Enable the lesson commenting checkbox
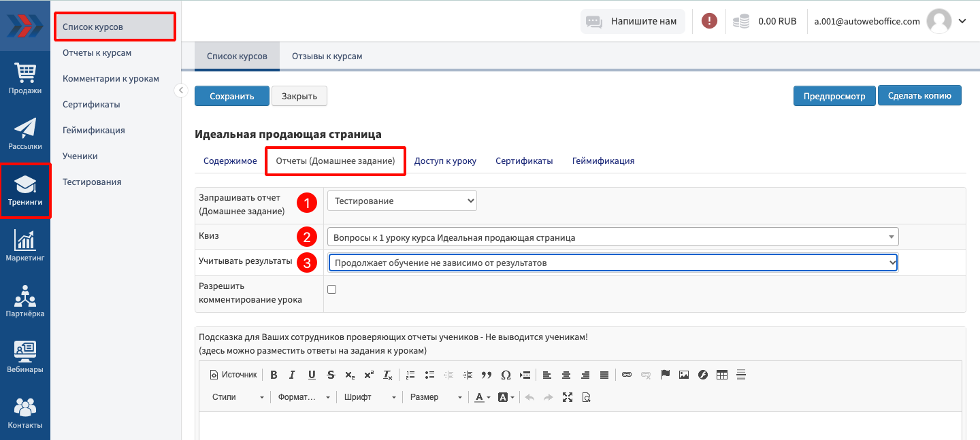This screenshot has width=980, height=440. point(332,289)
